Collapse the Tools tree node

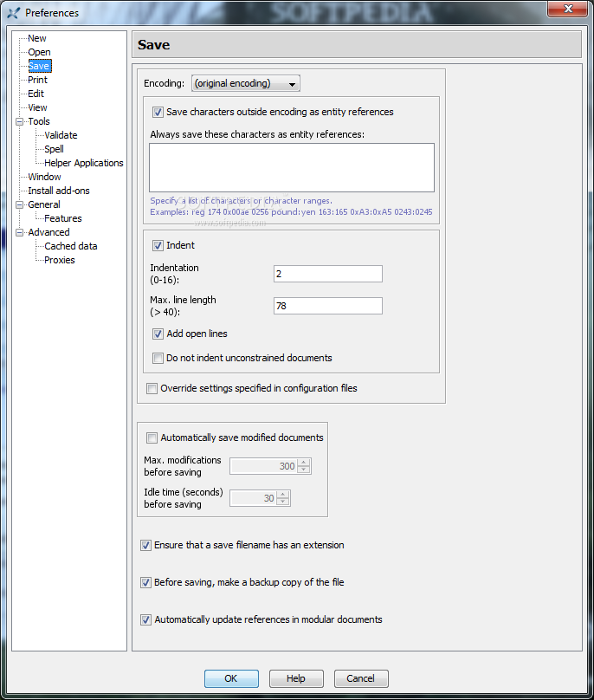[x=19, y=121]
